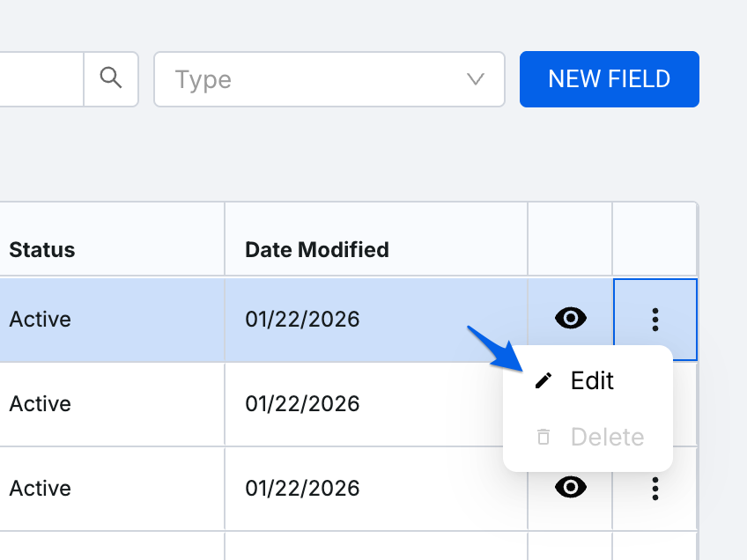The image size is (747, 560).
Task: Click the NEW FIELD button
Action: pos(609,79)
